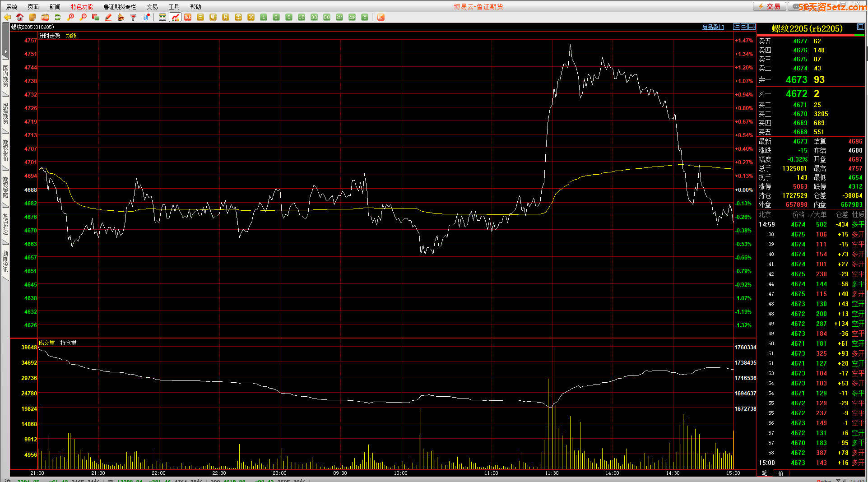
Task: Go to home page via house icon
Action: pos(20,17)
